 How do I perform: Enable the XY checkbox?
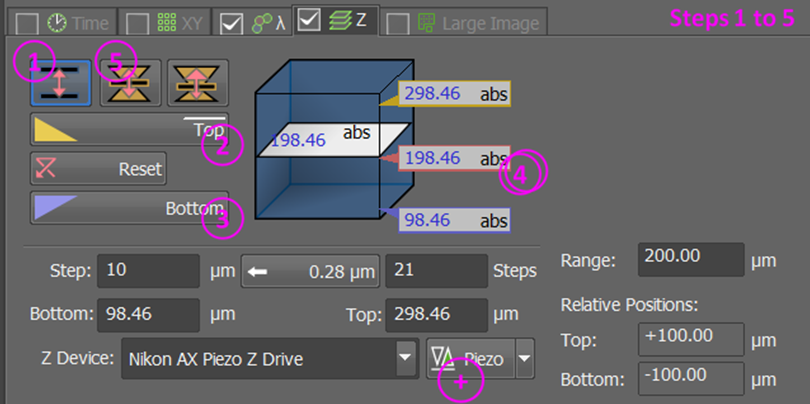pyautogui.click(x=139, y=22)
